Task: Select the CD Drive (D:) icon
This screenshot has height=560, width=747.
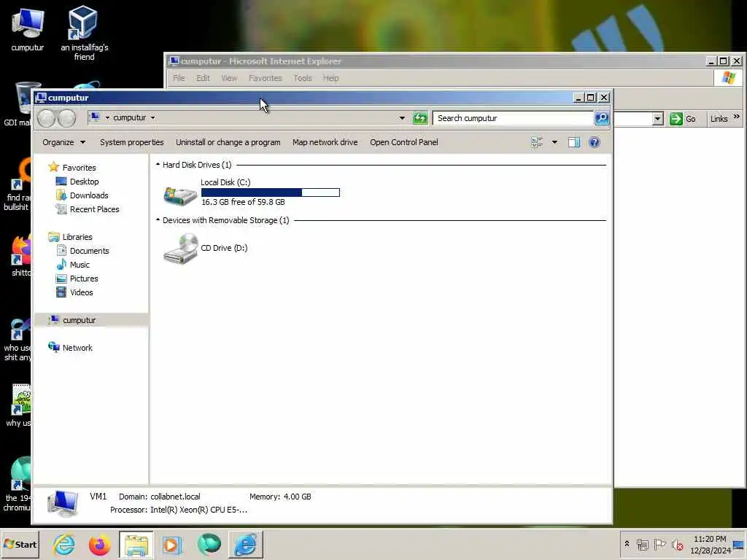Action: (180, 248)
